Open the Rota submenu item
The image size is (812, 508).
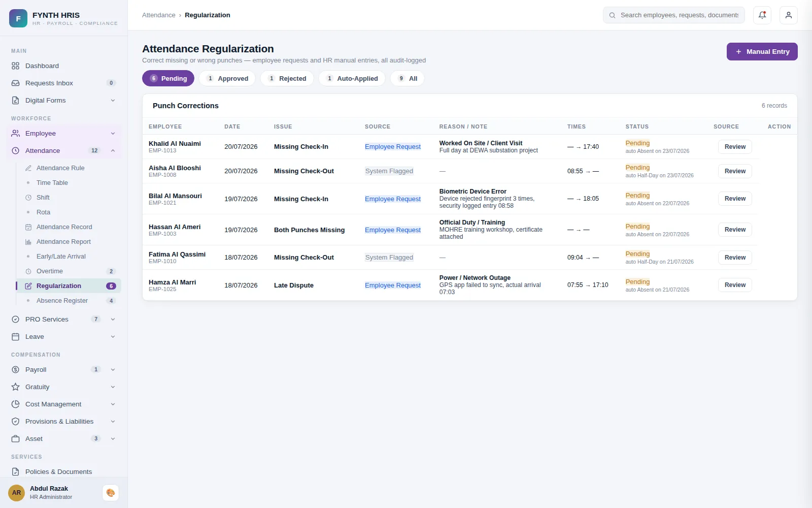tap(69, 212)
